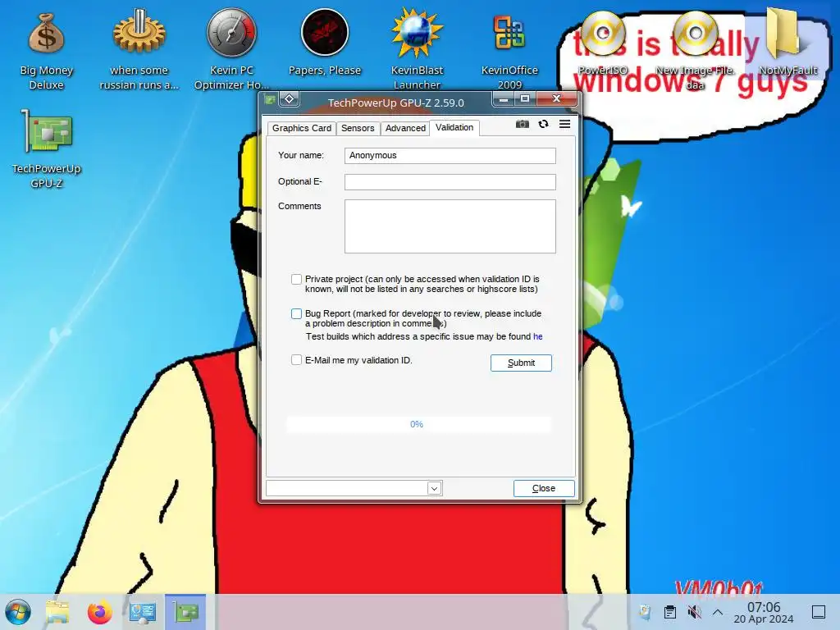The height and width of the screenshot is (630, 840).
Task: Click the 0% validation progress bar
Action: tap(418, 424)
